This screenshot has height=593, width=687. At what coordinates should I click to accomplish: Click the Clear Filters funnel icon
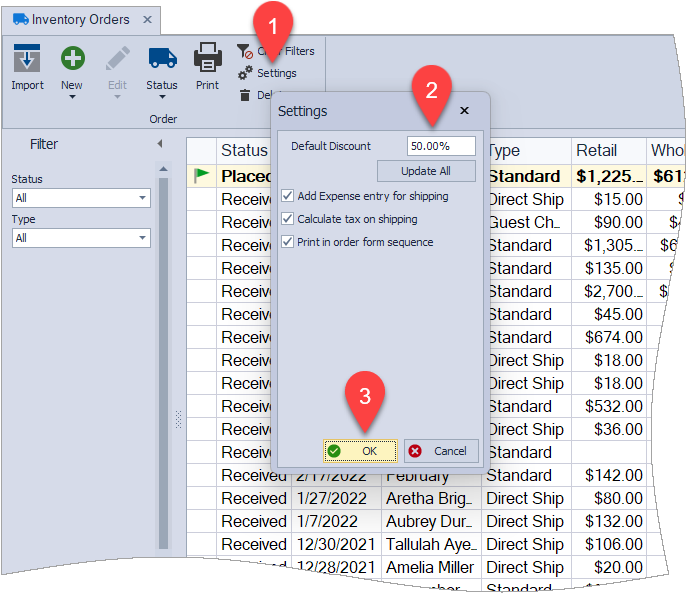(x=245, y=51)
